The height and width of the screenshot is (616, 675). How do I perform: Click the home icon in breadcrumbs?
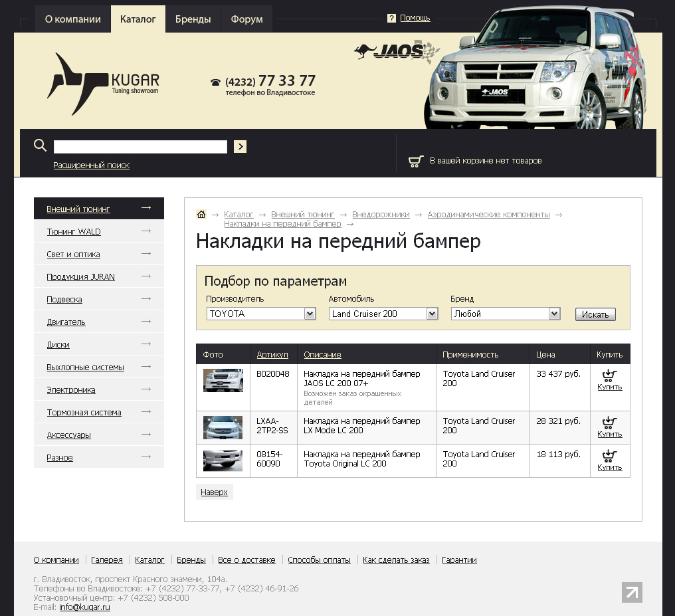pyautogui.click(x=201, y=215)
